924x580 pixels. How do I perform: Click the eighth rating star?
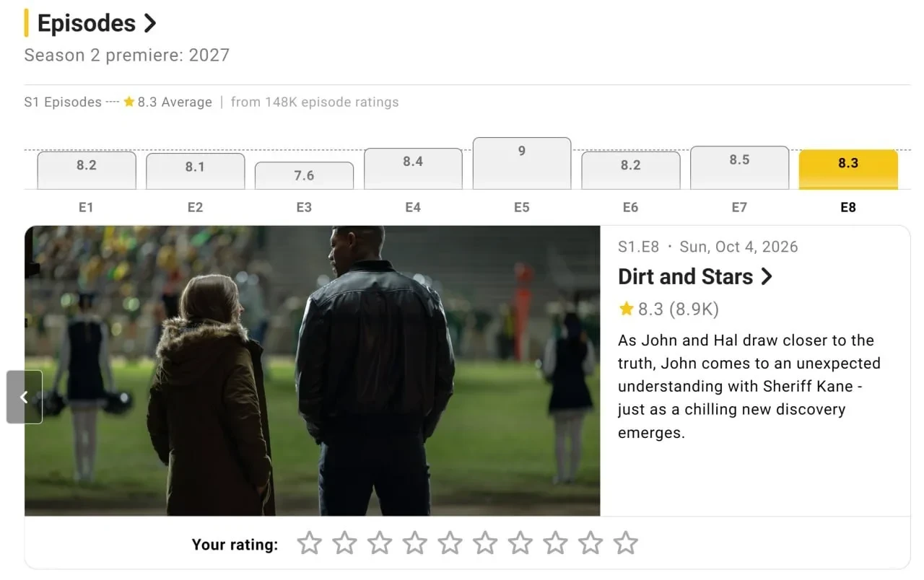[555, 543]
